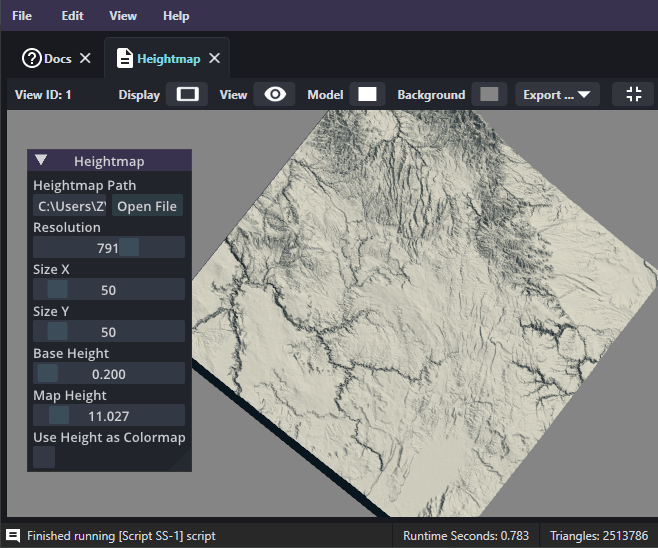The width and height of the screenshot is (658, 548).
Task: Click the Map Height slider 11.027
Action: click(109, 415)
